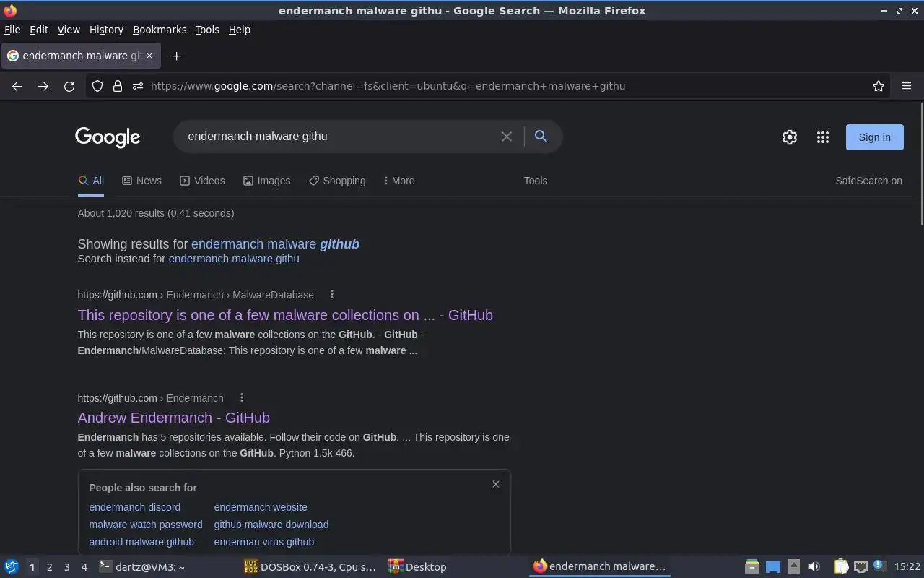
Task: Dismiss the People also search for box
Action: [496, 484]
